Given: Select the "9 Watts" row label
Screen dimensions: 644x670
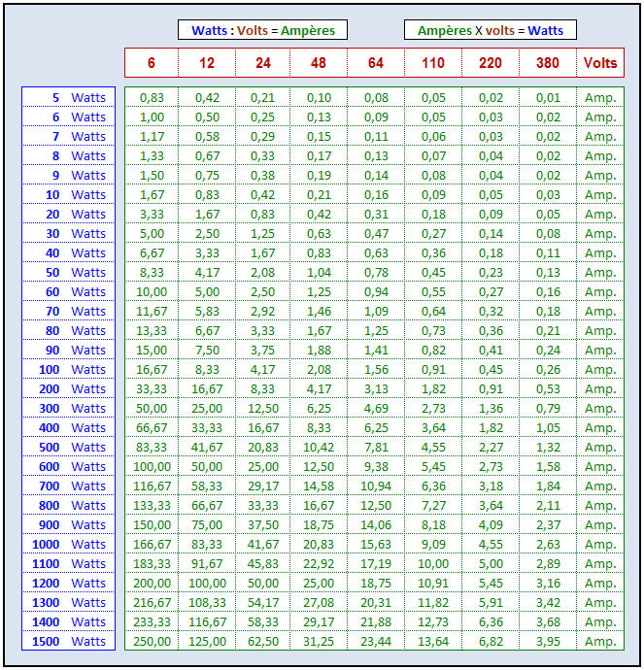Looking at the screenshot, I should (68, 175).
